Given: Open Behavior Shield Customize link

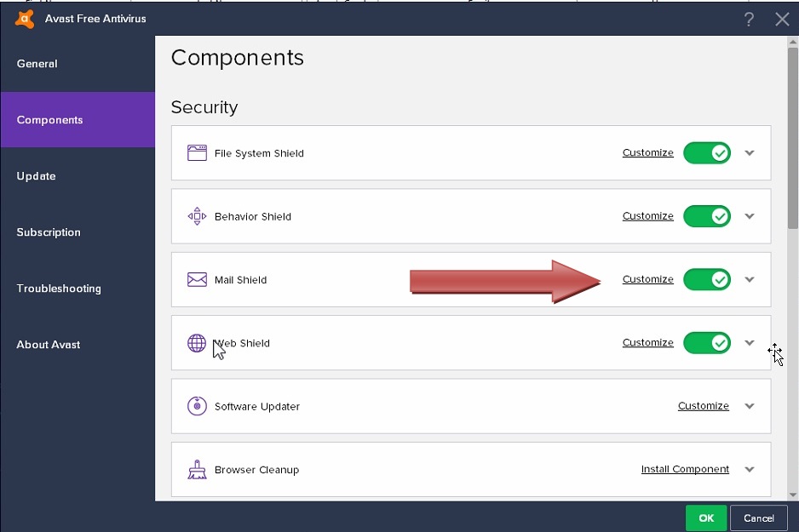Looking at the screenshot, I should pyautogui.click(x=647, y=216).
